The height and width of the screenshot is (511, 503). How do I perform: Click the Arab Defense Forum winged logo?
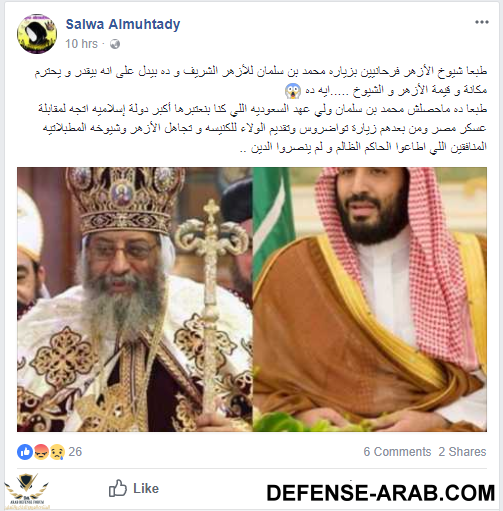pos(26,490)
